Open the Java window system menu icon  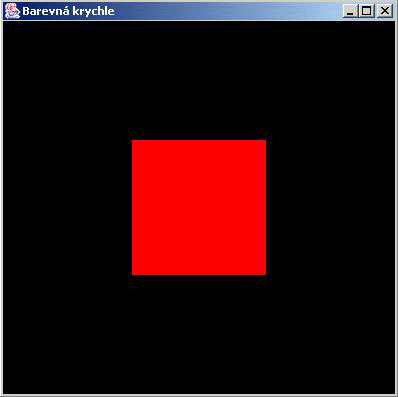12,11
